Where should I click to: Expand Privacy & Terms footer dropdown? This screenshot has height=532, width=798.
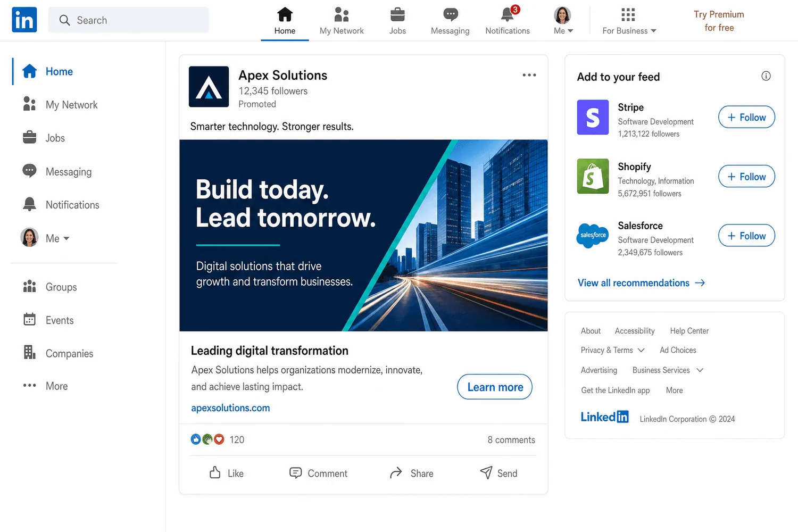(x=613, y=350)
